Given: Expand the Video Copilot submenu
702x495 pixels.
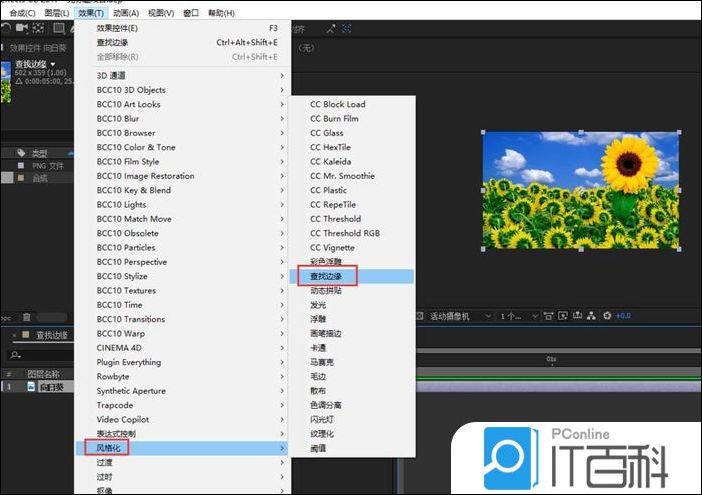Looking at the screenshot, I should click(x=183, y=419).
